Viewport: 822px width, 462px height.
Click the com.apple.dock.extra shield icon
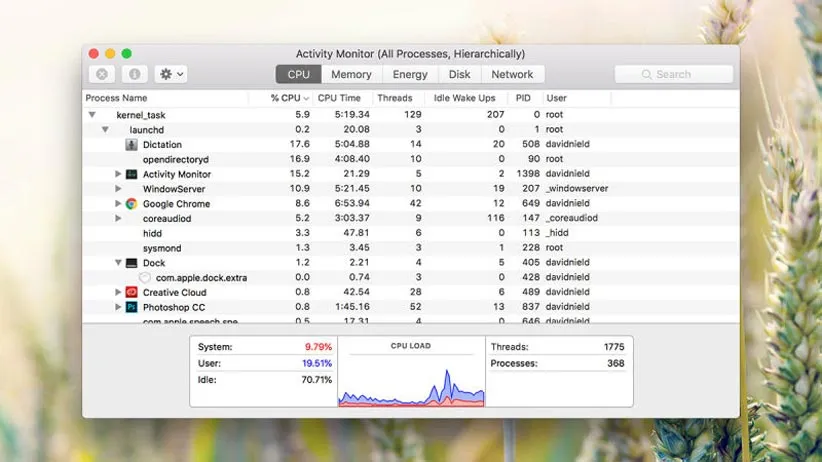(x=145, y=277)
